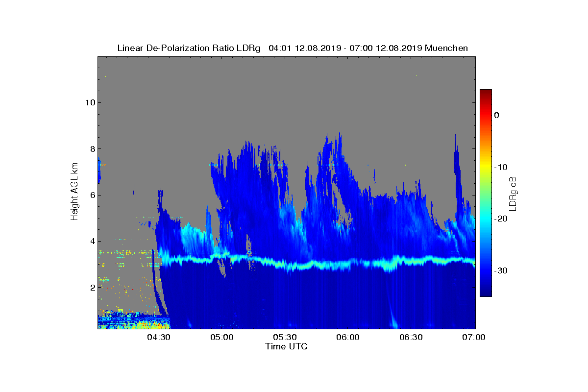Click the 07:00 time tick label

coord(475,338)
